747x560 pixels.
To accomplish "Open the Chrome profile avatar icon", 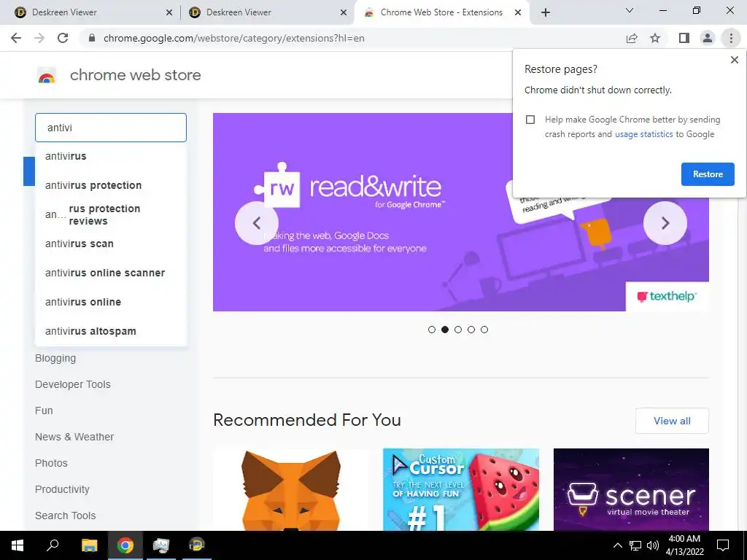I will [x=708, y=38].
